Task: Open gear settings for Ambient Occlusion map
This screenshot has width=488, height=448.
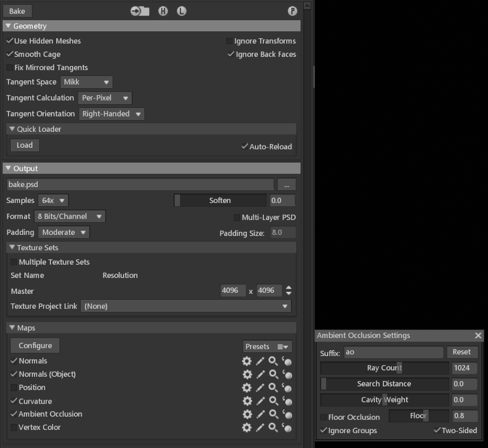Action: coord(247,415)
